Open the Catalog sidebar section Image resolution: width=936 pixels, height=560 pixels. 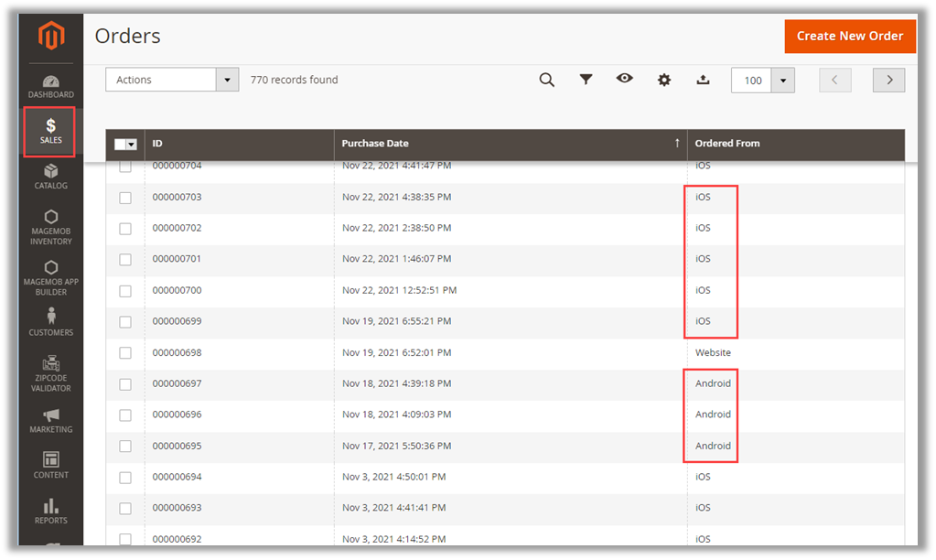[x=51, y=177]
